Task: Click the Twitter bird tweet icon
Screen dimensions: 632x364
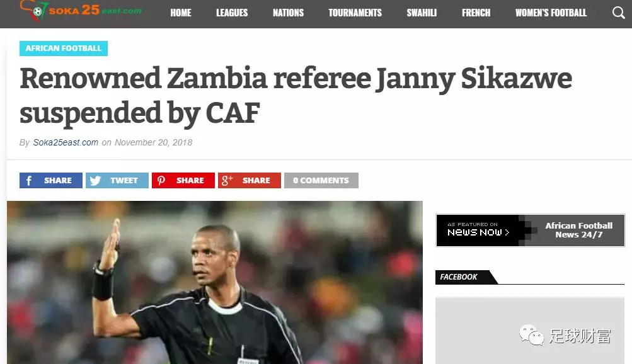Action: (x=95, y=180)
